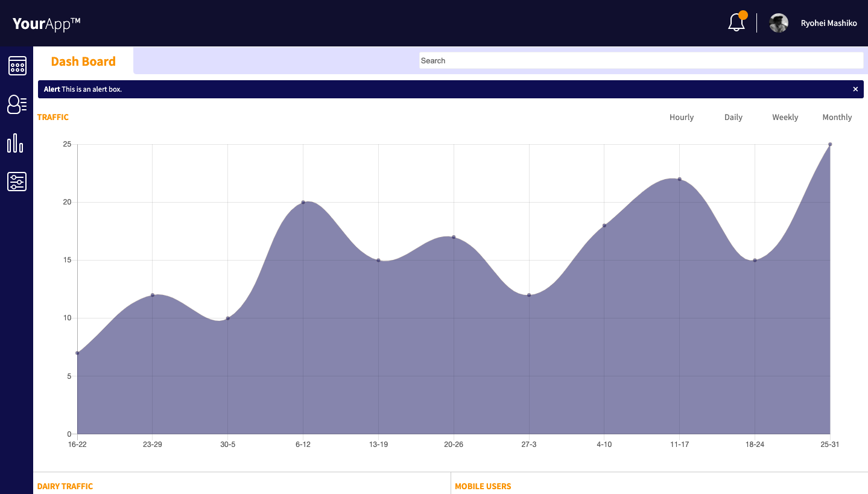Click the chart data point at 25-31
Image resolution: width=868 pixels, height=494 pixels.
click(830, 144)
